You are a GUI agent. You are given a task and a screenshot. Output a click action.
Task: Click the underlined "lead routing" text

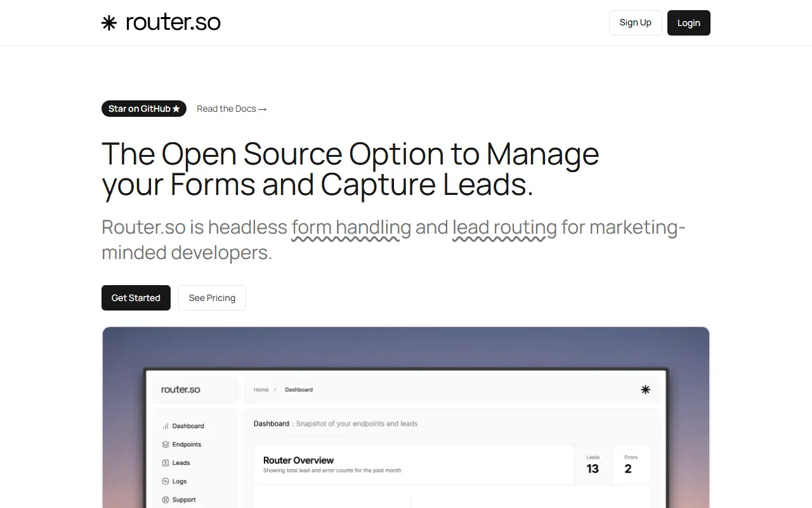tap(504, 227)
